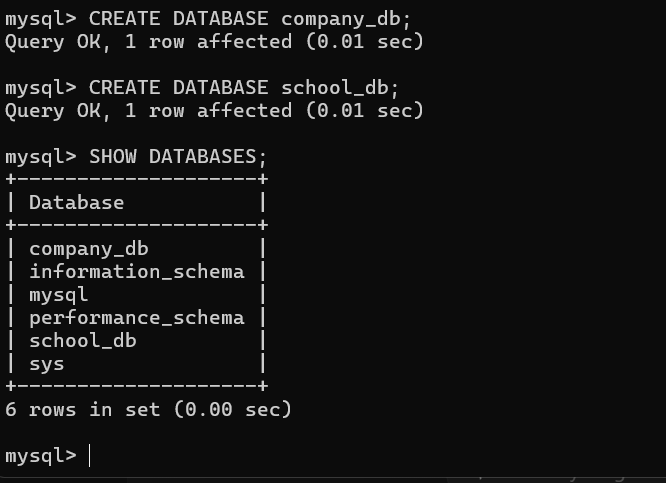Click the school_db row in the table
Viewport: 666px width, 483px height.
[83, 340]
